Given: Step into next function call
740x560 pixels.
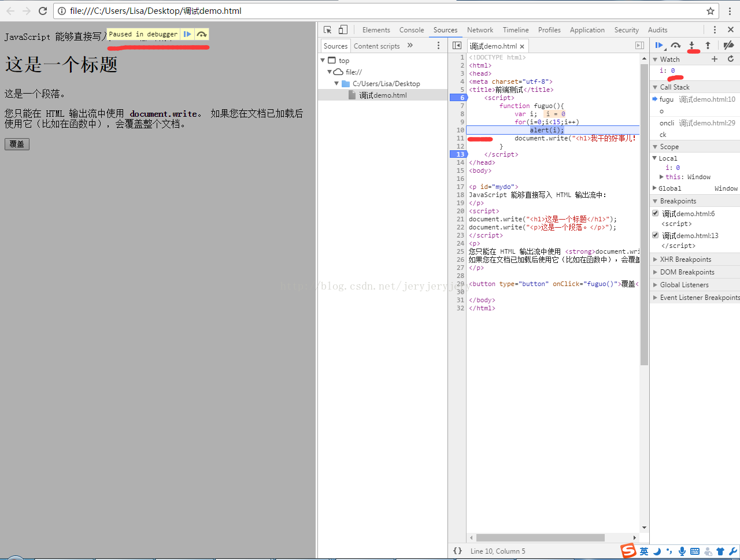Looking at the screenshot, I should point(691,45).
